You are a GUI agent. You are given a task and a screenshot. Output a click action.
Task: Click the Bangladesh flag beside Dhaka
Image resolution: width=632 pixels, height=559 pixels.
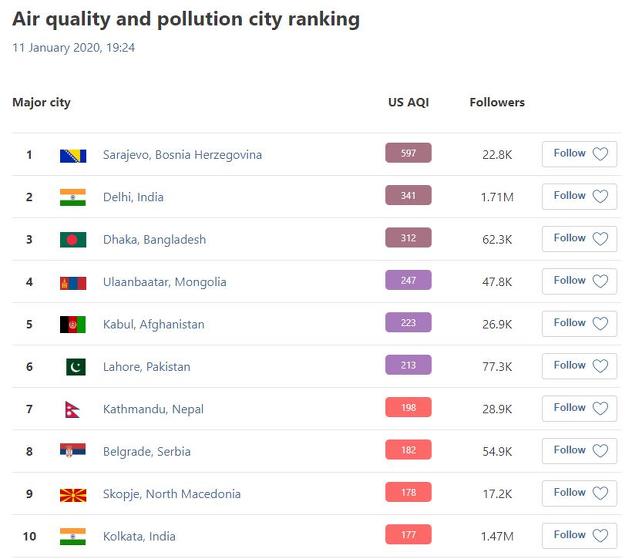coord(72,240)
